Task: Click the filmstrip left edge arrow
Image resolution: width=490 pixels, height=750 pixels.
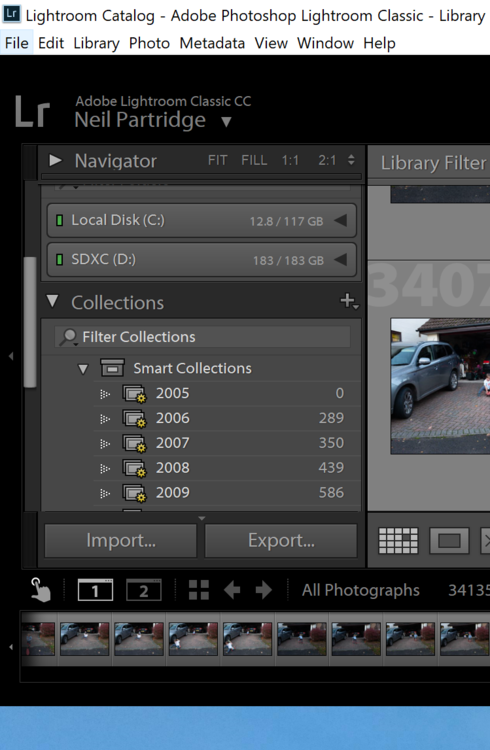Action: [x=11, y=647]
